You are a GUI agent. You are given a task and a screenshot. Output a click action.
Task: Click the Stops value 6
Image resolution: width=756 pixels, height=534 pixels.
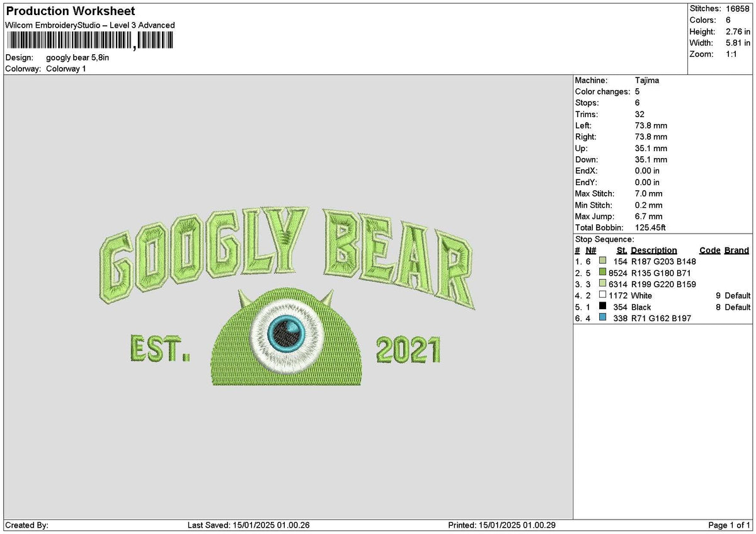tap(638, 103)
